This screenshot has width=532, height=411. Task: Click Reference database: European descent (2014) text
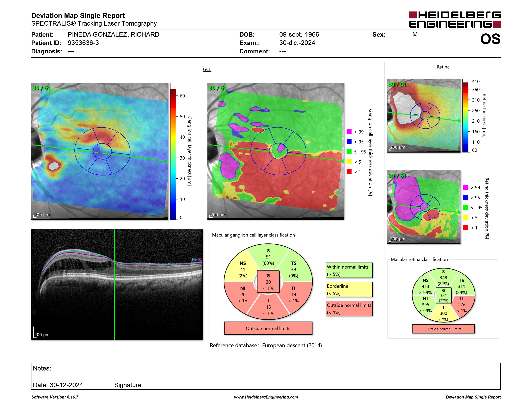coord(266,346)
